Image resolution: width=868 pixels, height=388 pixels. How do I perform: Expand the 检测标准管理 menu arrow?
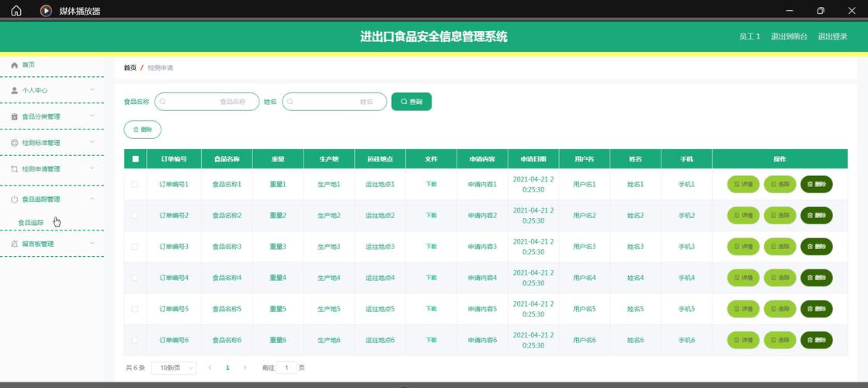(92, 143)
